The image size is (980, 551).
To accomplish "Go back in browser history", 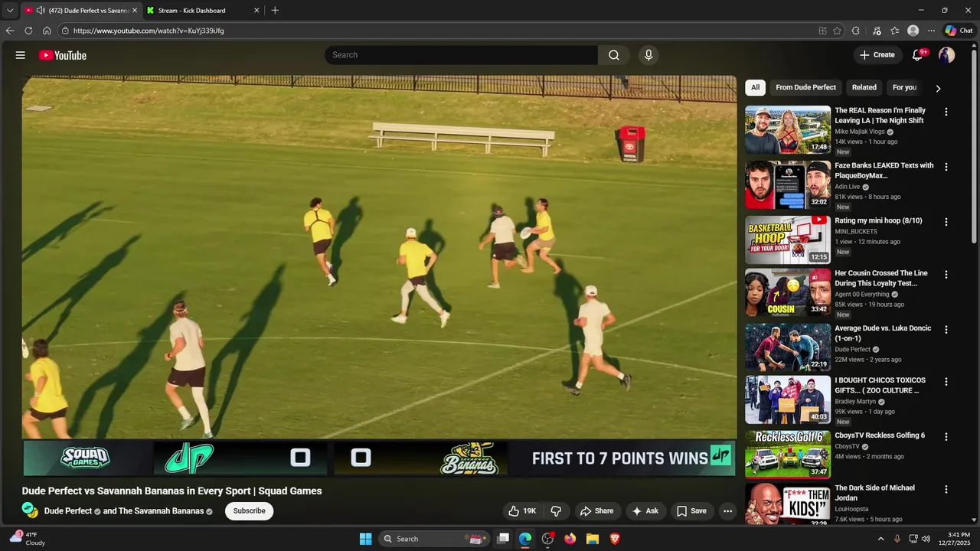I will pyautogui.click(x=10, y=31).
